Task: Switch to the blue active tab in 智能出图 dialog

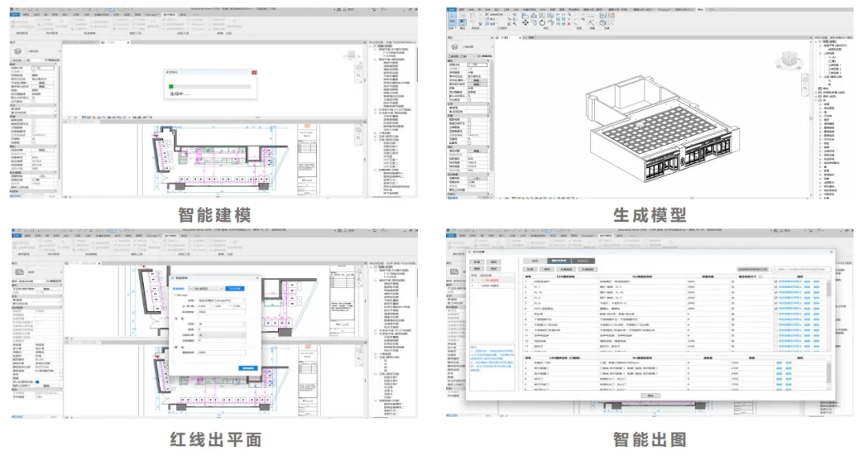Action: (x=559, y=261)
